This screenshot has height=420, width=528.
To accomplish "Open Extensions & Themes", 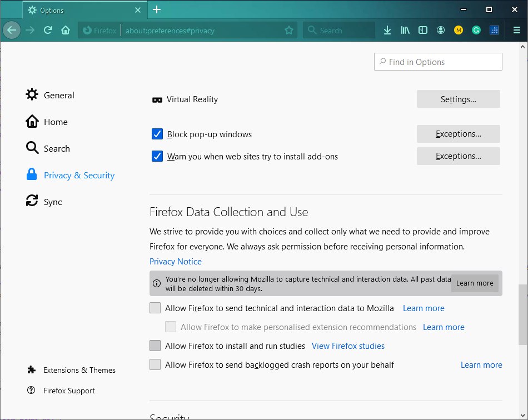I will (71, 370).
